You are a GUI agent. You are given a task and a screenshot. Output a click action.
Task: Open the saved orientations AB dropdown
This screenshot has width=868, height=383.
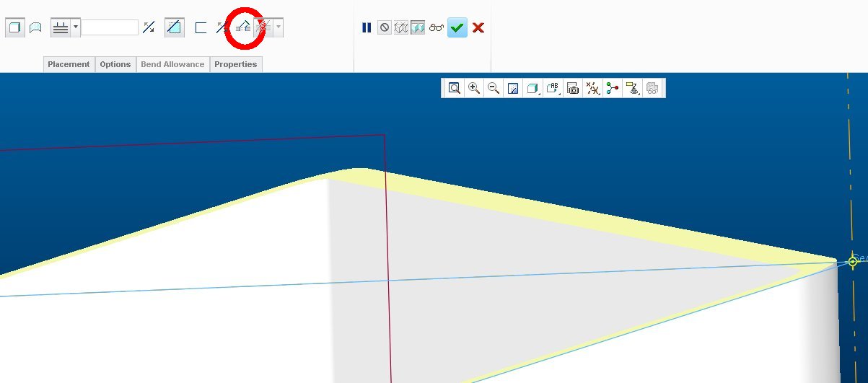click(x=553, y=88)
